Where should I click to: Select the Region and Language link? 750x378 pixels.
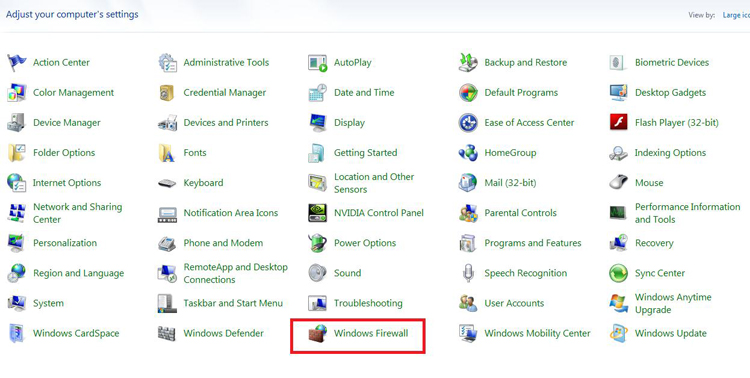point(78,273)
